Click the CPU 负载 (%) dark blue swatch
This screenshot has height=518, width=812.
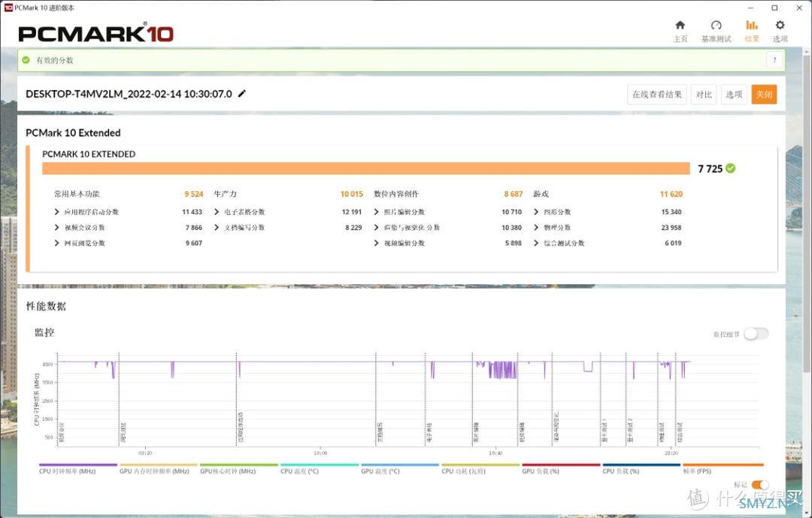641,465
